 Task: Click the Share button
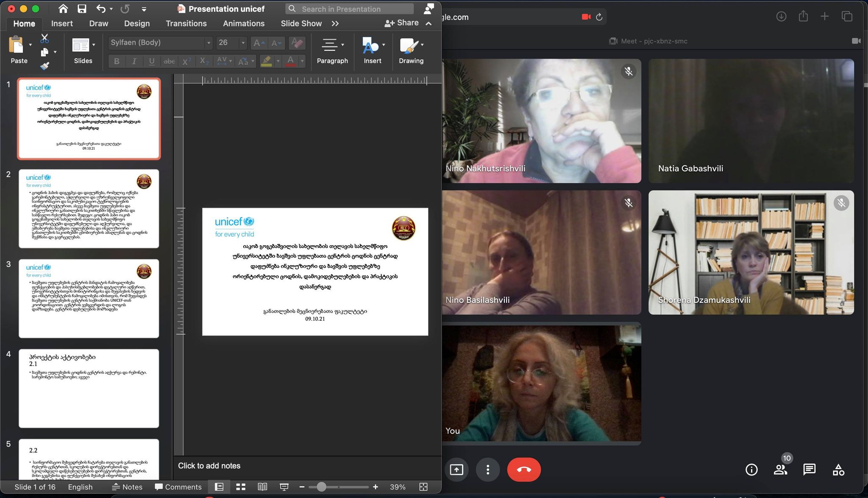pyautogui.click(x=401, y=23)
